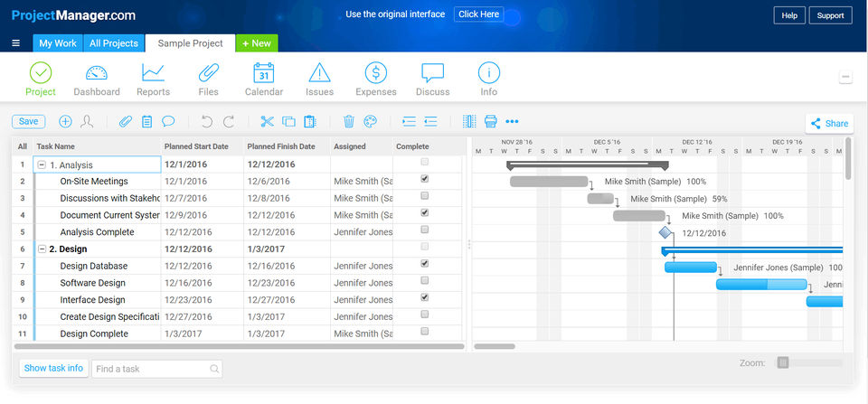Select the All column header
The width and height of the screenshot is (868, 404).
point(22,146)
